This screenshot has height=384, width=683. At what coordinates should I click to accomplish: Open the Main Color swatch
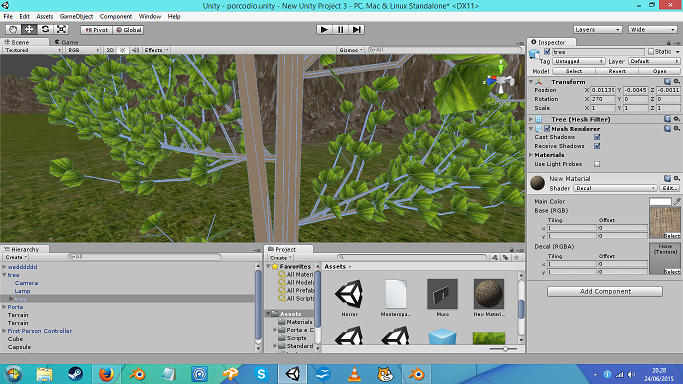pos(660,202)
